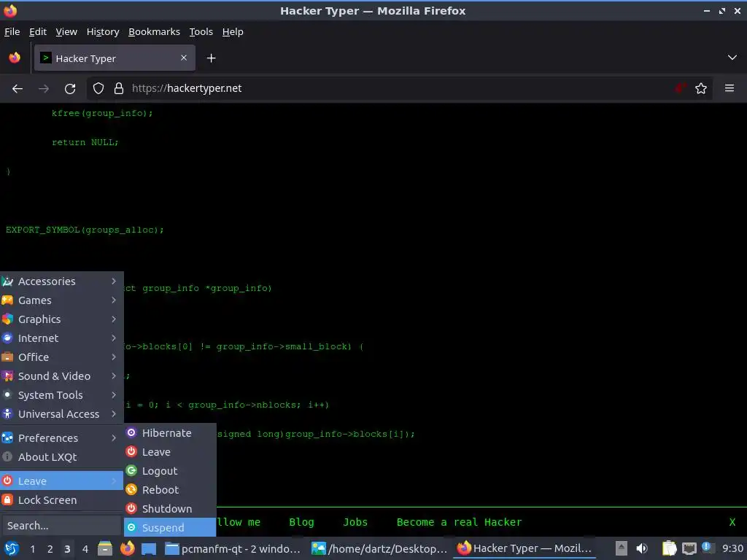
Task: Open Firefox Edit menu
Action: 38,32
